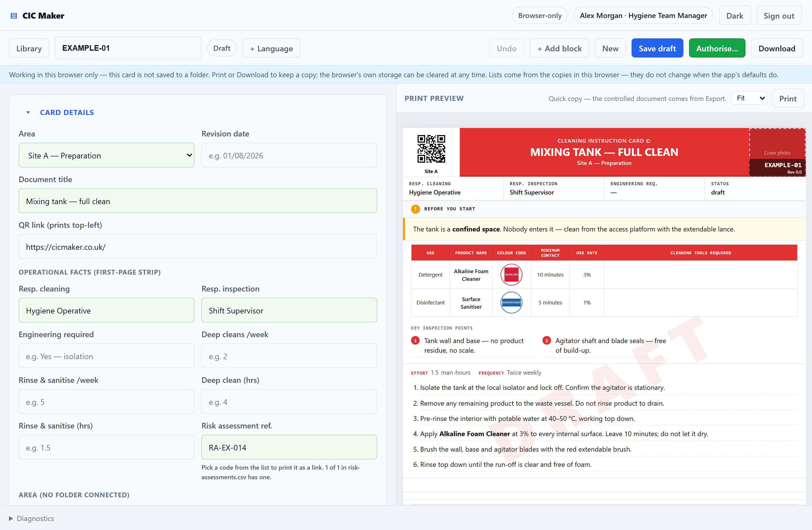Click the Deep cleans per week field
Screen dimensions: 812x530
pyautogui.click(x=289, y=356)
